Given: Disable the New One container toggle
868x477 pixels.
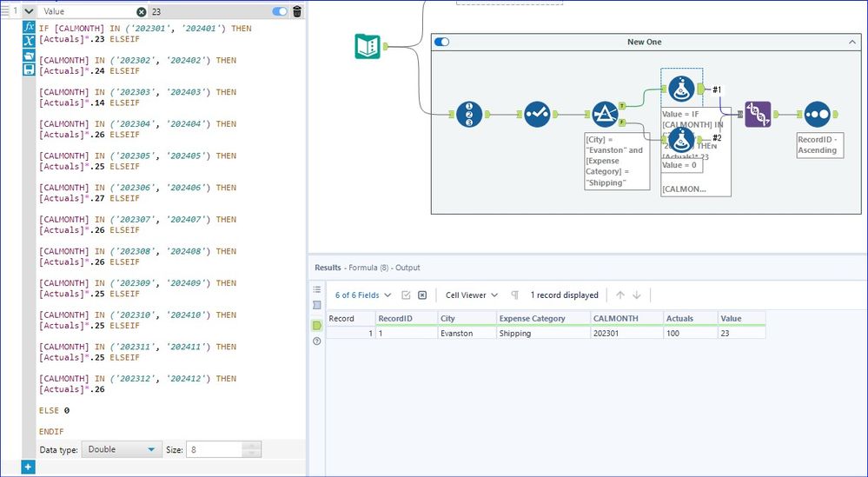Looking at the screenshot, I should point(441,42).
